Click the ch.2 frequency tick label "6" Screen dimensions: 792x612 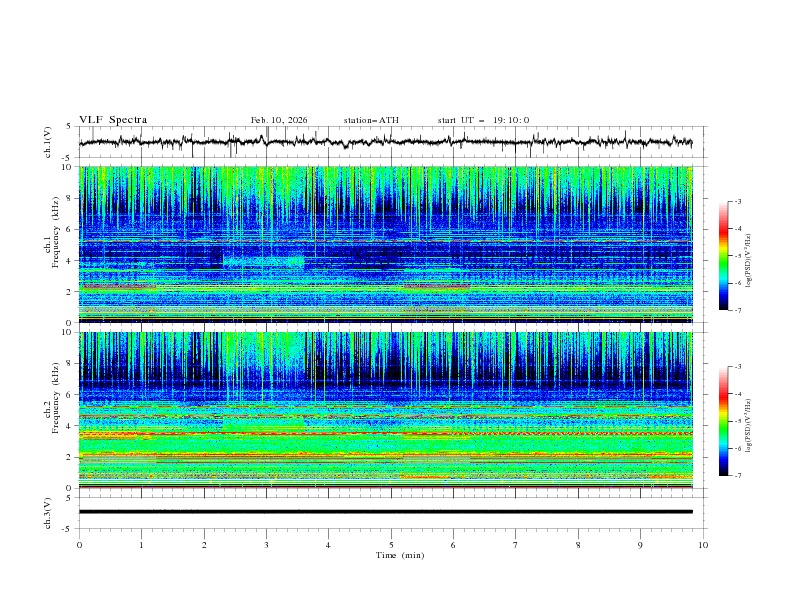[71, 395]
